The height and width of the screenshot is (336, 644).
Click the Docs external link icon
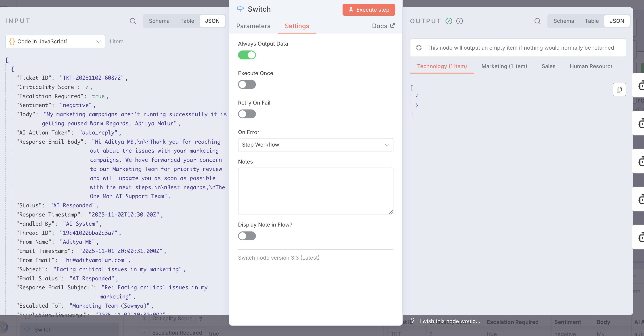pos(393,25)
